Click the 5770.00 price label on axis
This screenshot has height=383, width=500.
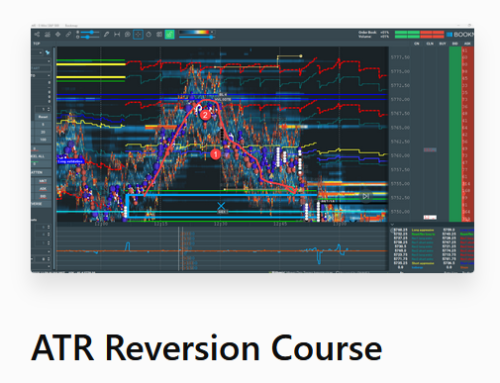pos(400,100)
